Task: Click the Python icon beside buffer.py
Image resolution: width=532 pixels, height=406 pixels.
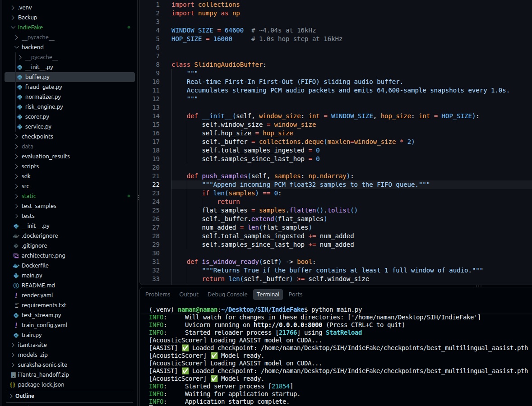Action: 20,77
